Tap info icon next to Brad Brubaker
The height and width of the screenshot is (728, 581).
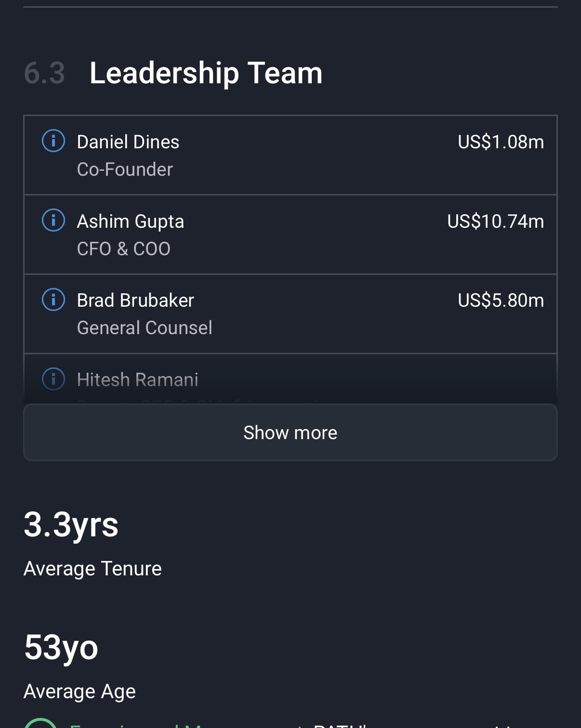[x=53, y=300]
